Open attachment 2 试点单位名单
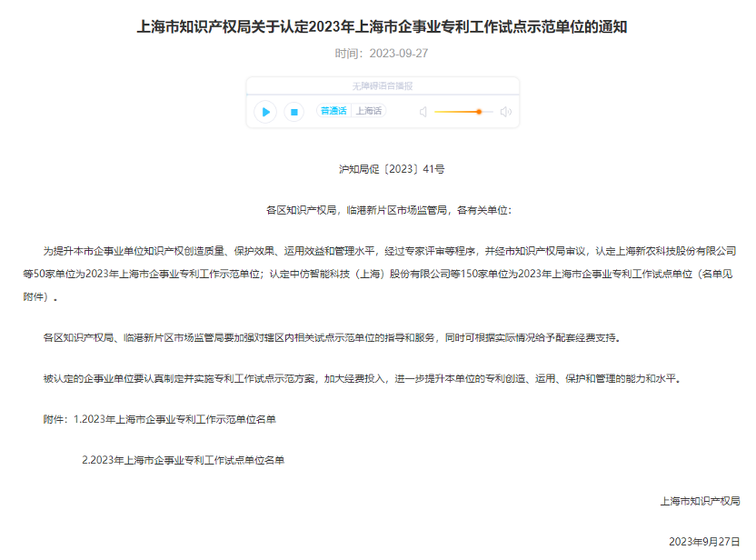Screen dimensions: 756x560 pos(184,460)
